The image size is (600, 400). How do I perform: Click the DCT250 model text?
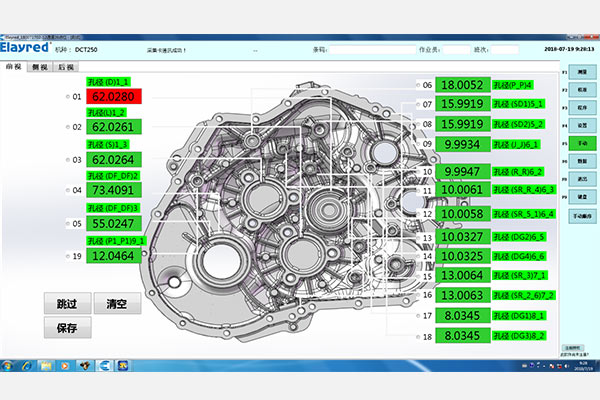(86, 50)
